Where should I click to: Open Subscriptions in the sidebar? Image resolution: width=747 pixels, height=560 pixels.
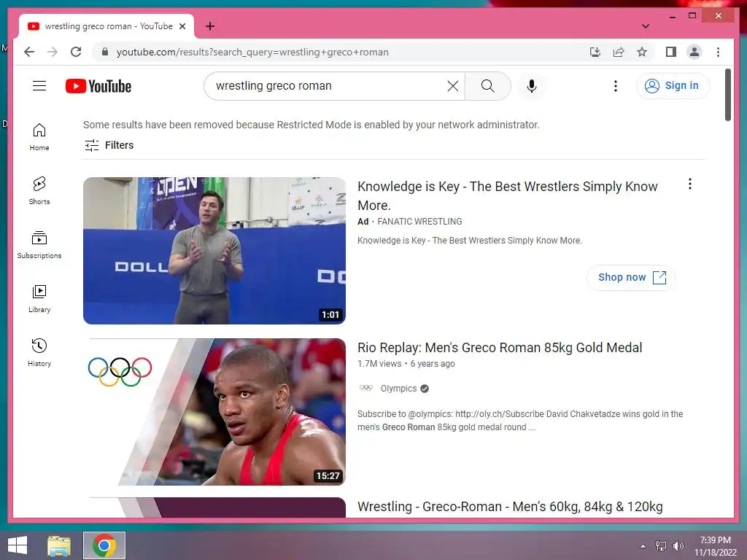[39, 245]
